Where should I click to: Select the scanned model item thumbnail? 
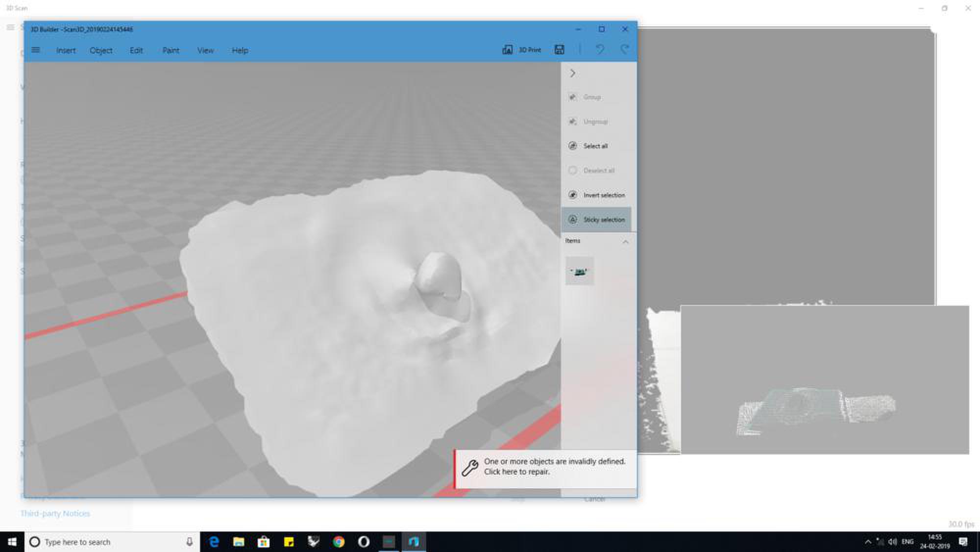point(580,271)
